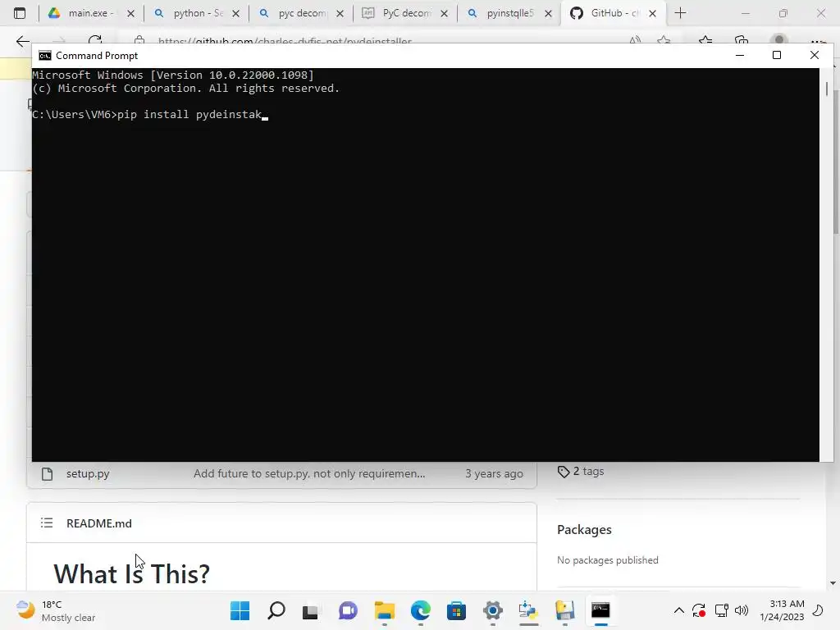Minimize the Command Prompt window

pyautogui.click(x=740, y=55)
